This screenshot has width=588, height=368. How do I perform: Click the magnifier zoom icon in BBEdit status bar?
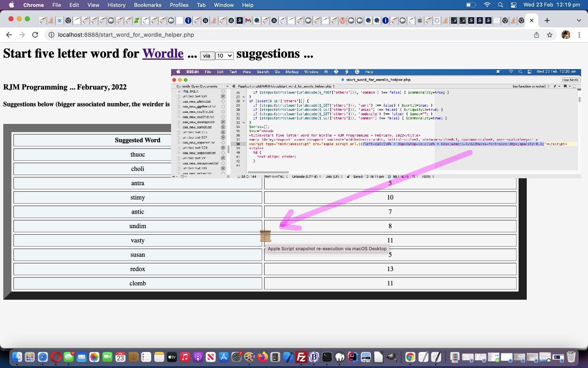(x=413, y=177)
